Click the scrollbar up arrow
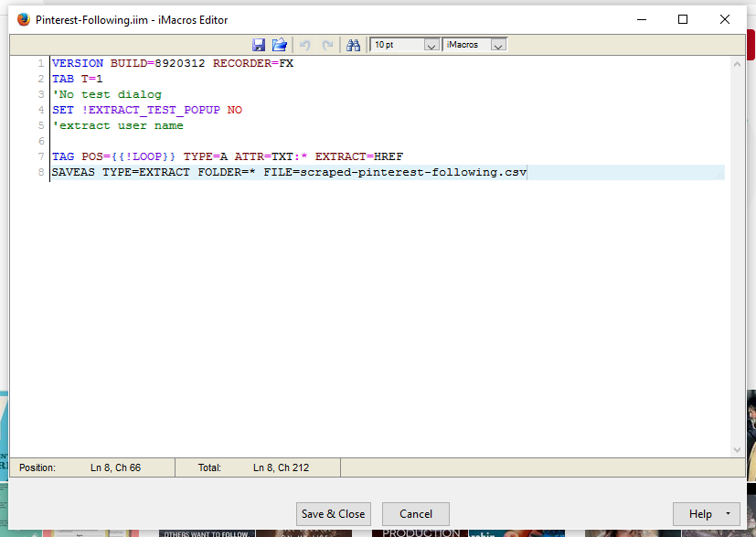This screenshot has height=537, width=756. pos(738,63)
